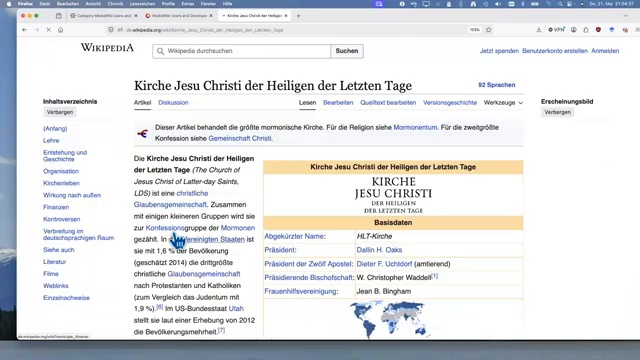Click the 133% zoom level indicator
640x360 pixels.
474,30
